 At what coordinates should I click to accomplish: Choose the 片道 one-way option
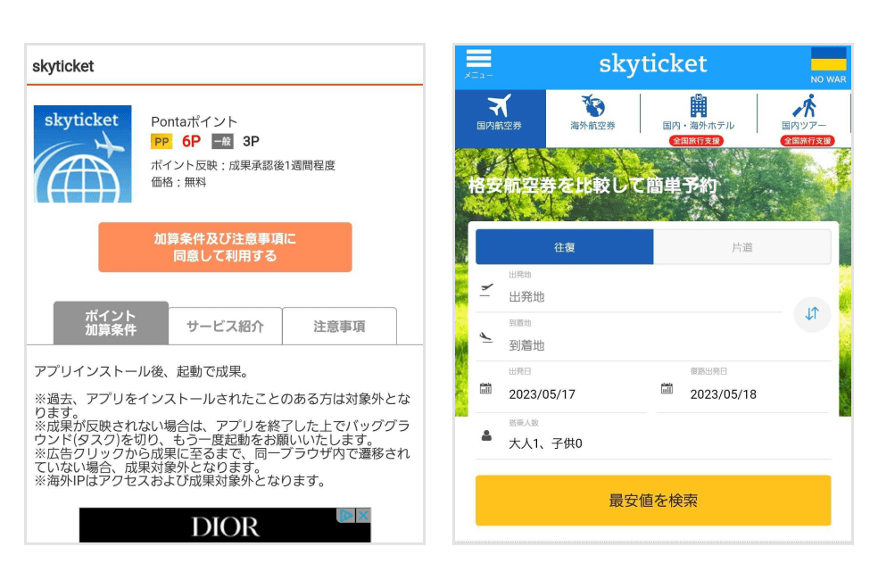(x=742, y=247)
